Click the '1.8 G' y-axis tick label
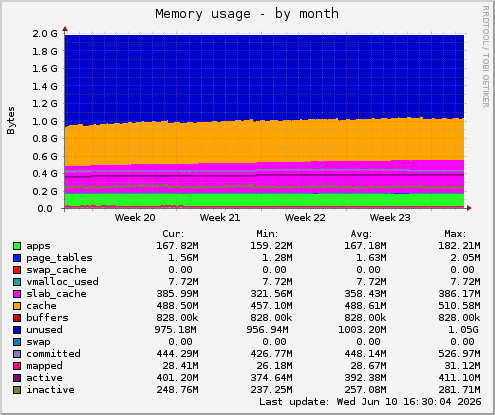This screenshot has height=415, width=495. click(45, 51)
